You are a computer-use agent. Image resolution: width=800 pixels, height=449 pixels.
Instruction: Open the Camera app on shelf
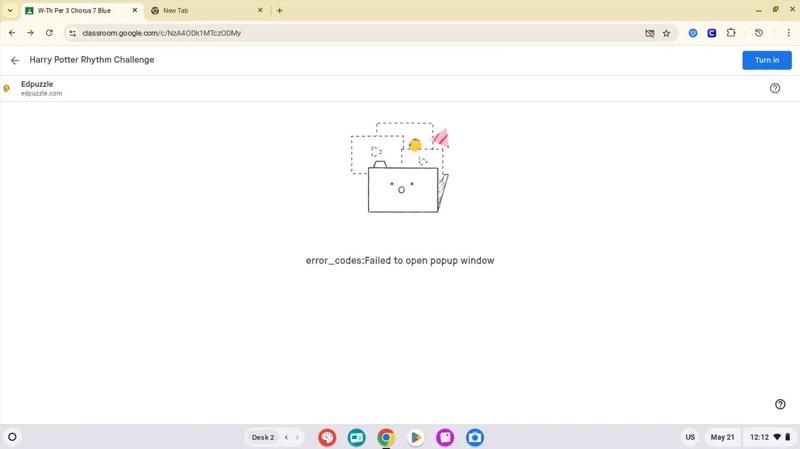click(475, 437)
